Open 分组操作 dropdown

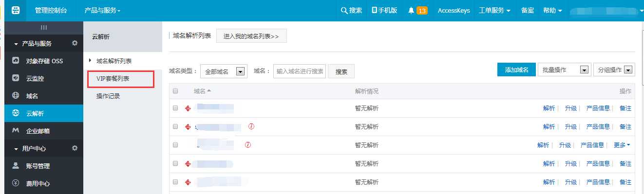614,70
